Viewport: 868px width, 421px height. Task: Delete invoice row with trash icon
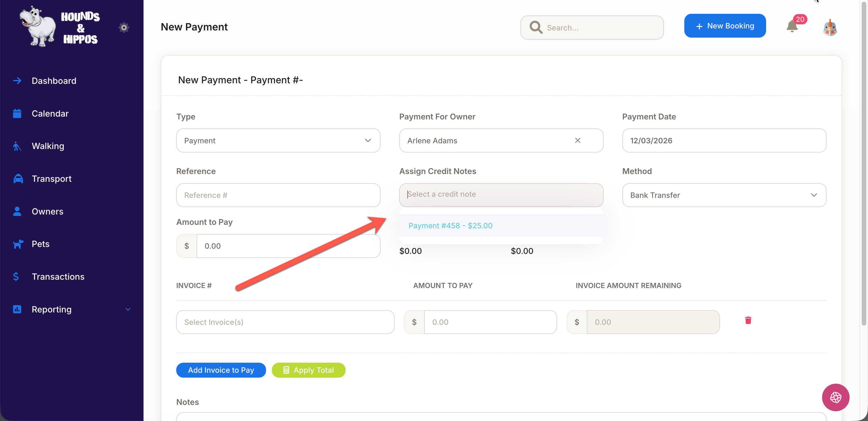click(748, 320)
